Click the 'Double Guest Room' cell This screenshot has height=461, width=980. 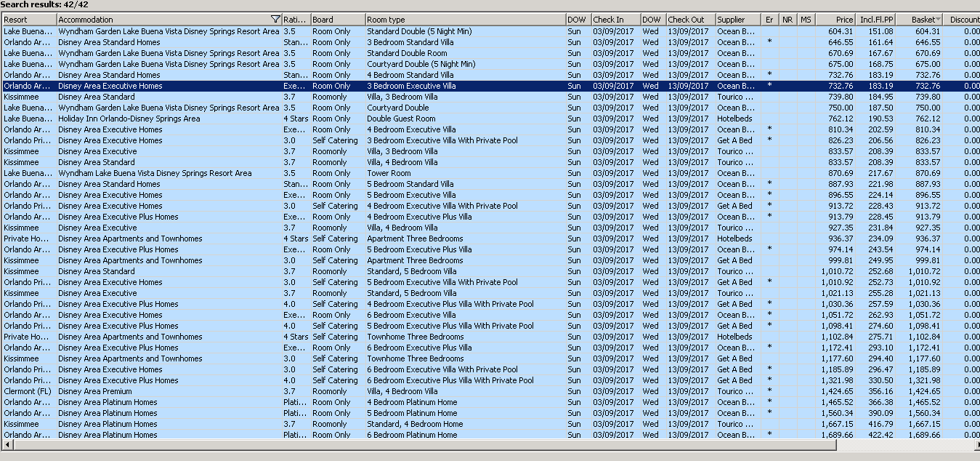(401, 119)
